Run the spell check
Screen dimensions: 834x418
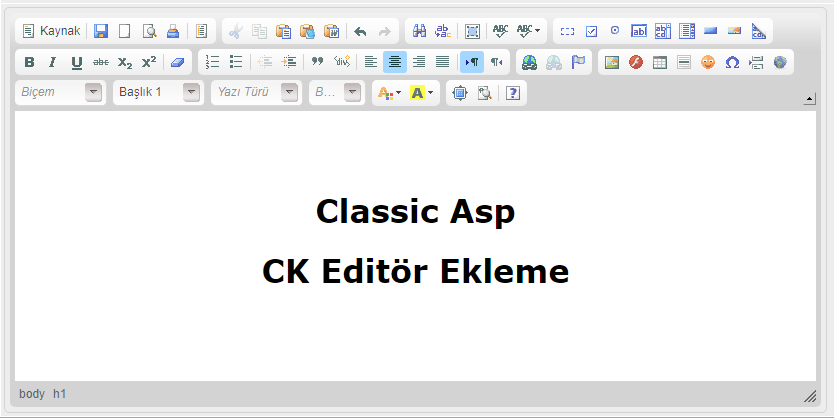501,31
